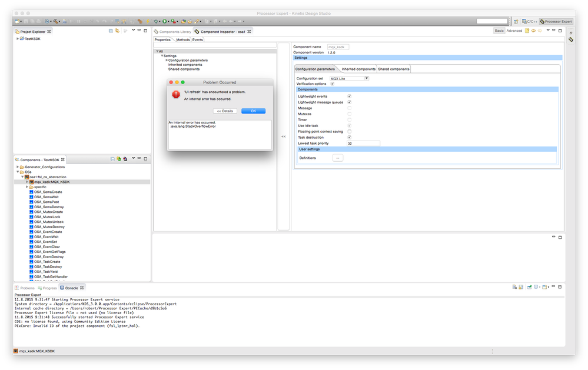Open the Methods tab

[x=182, y=40]
